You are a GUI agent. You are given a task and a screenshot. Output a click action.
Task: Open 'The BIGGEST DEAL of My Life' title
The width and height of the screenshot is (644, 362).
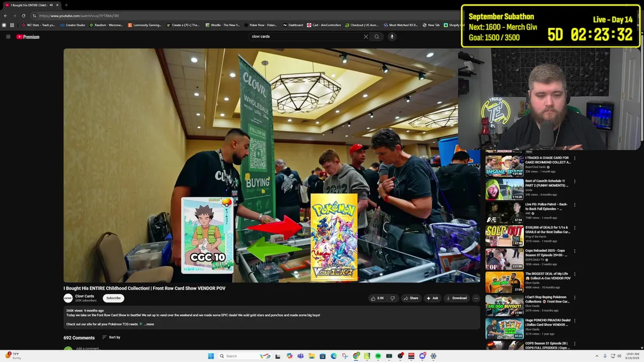coord(548,276)
